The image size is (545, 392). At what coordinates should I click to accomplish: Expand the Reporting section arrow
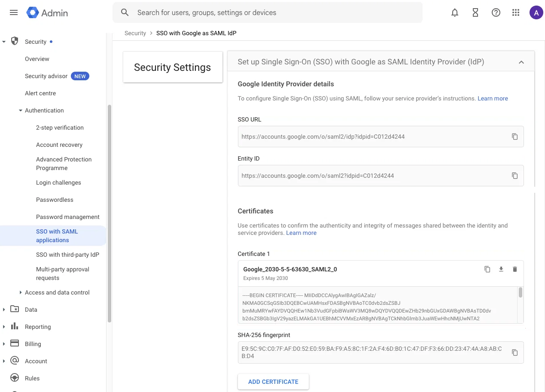pos(4,327)
